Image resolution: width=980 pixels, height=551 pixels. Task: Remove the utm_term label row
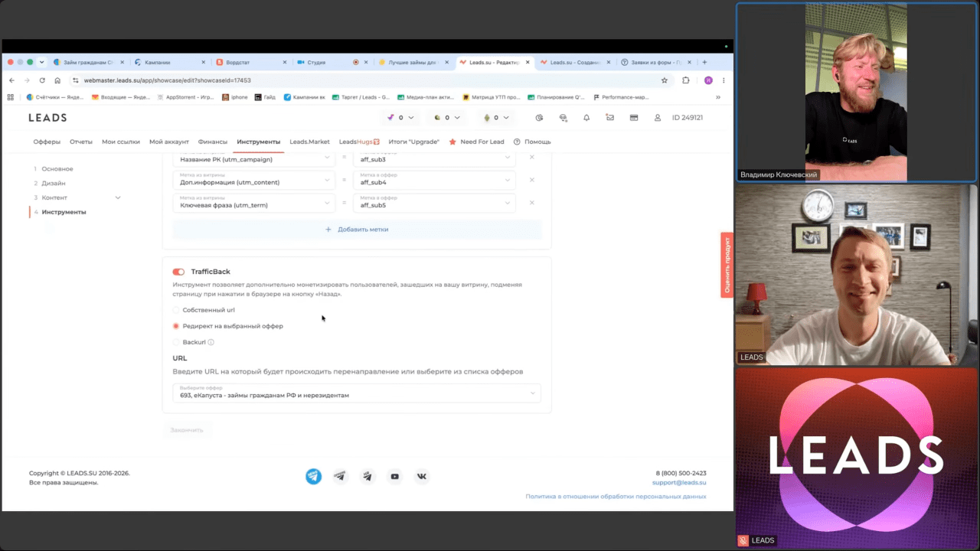click(532, 203)
